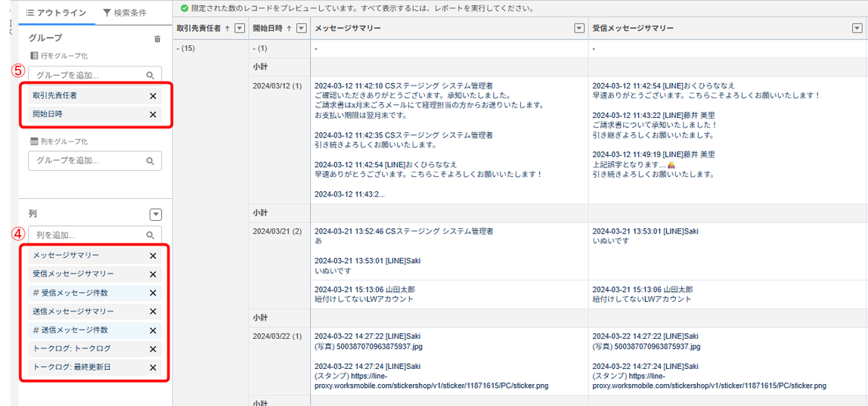Select the トークログ: トークログ column pill

tap(95, 349)
